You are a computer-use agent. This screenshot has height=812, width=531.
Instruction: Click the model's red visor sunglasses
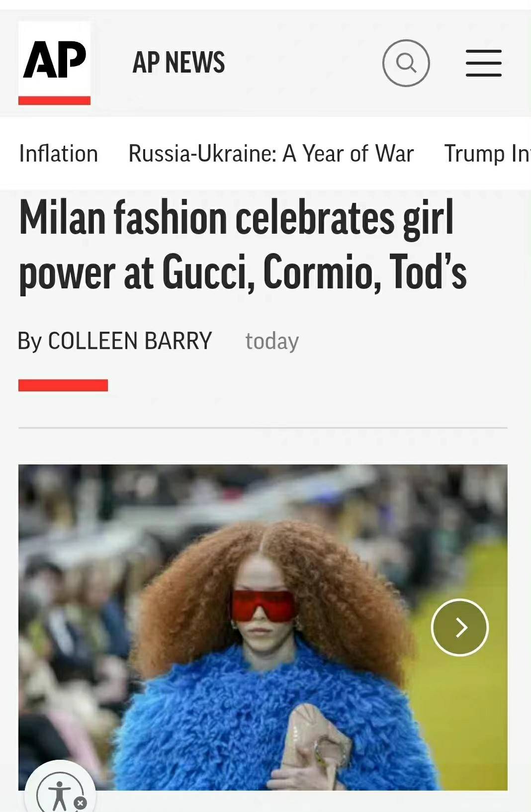point(264,606)
